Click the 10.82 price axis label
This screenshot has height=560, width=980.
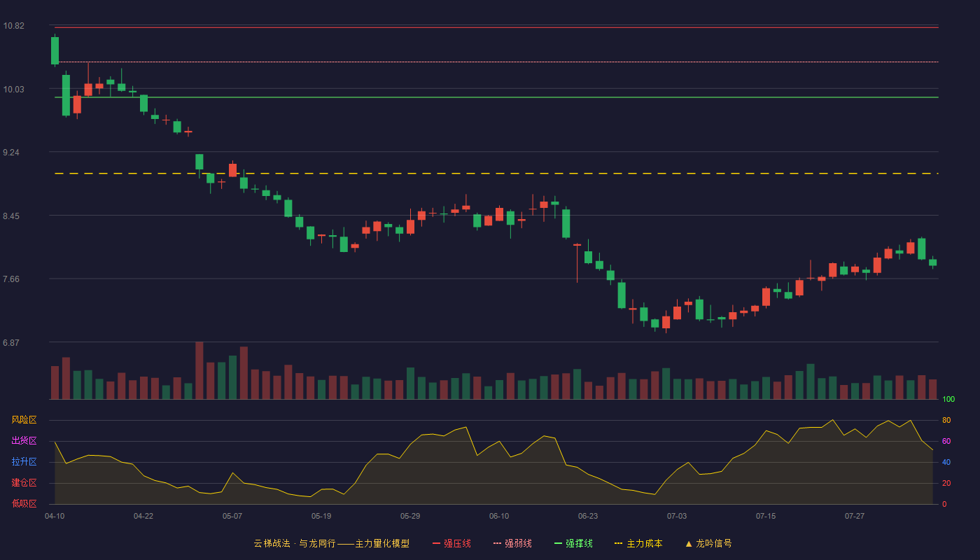[13, 26]
